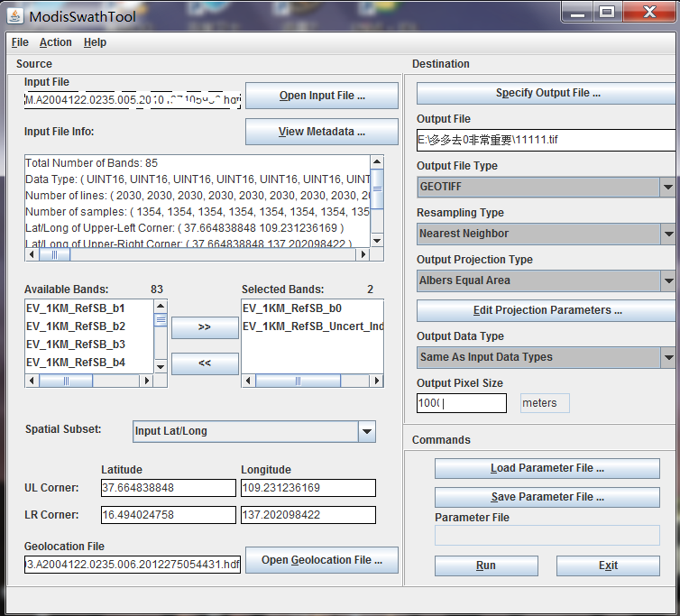Open the Help menu
The width and height of the screenshot is (680, 616).
(x=95, y=42)
